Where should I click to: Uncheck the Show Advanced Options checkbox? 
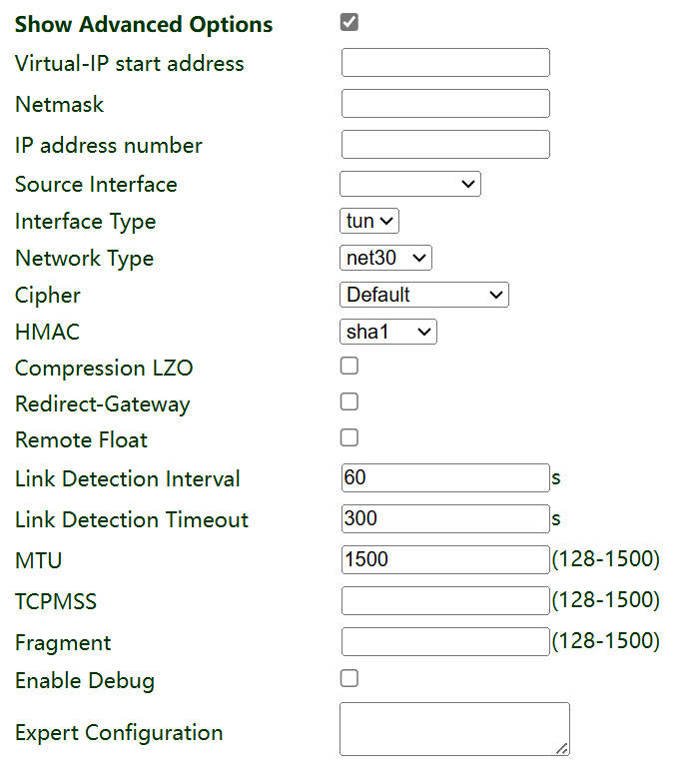click(x=349, y=23)
